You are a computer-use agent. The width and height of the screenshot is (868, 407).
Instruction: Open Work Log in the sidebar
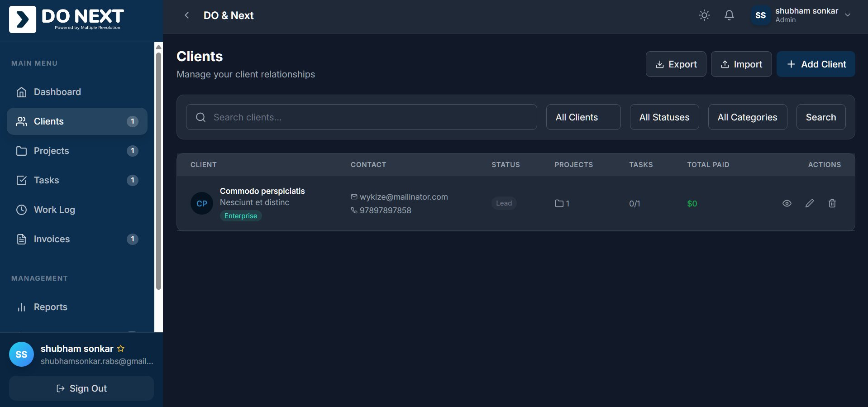[x=54, y=210]
